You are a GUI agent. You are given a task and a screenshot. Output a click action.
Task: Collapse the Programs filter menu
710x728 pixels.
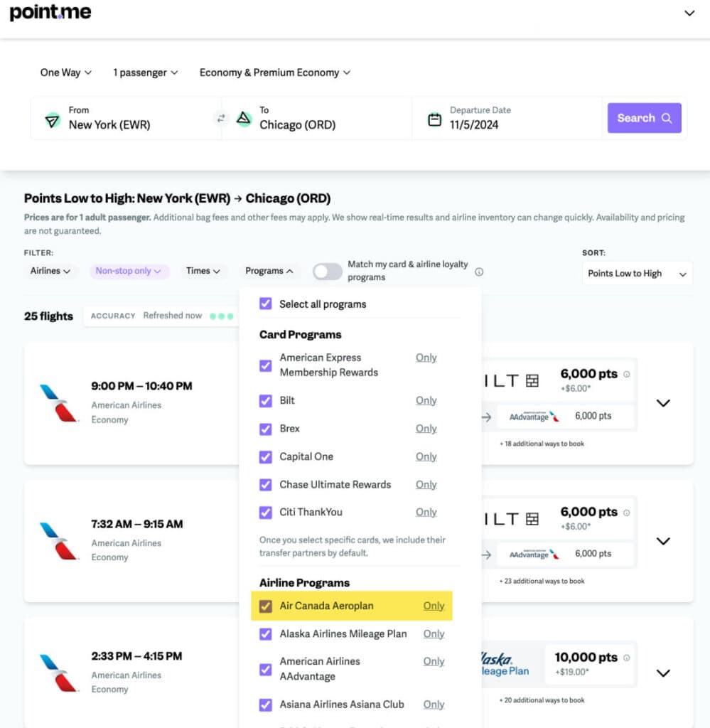[269, 271]
